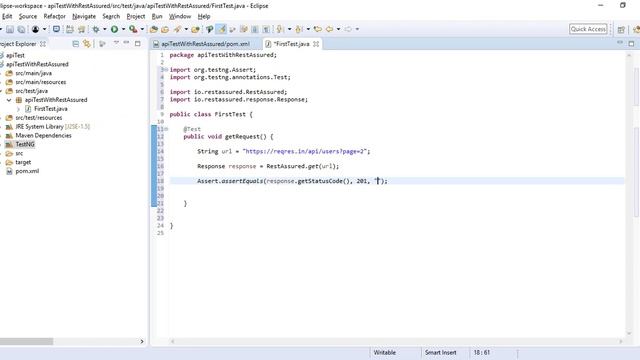Select the target folder
Viewport: 640px width, 360px height.
pos(23,162)
